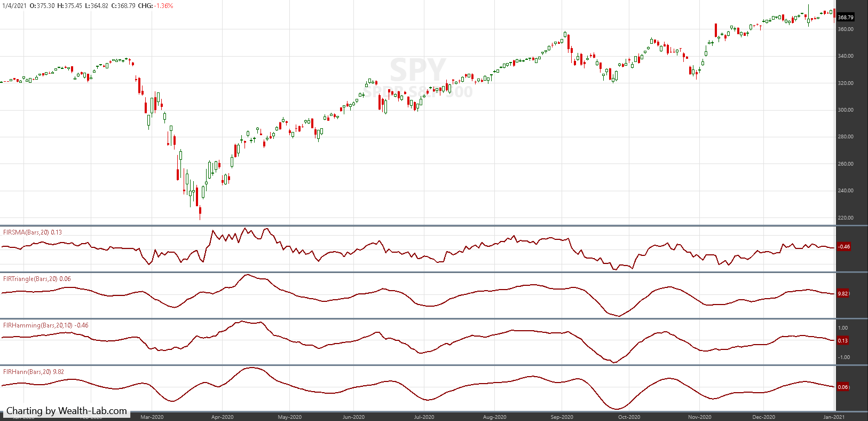
Task: Click the 0.13 value marker on right axis
Action: point(843,341)
